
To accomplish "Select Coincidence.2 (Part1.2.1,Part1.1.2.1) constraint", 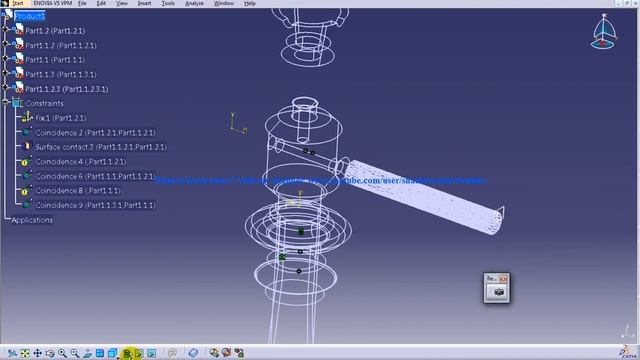I will pos(95,133).
